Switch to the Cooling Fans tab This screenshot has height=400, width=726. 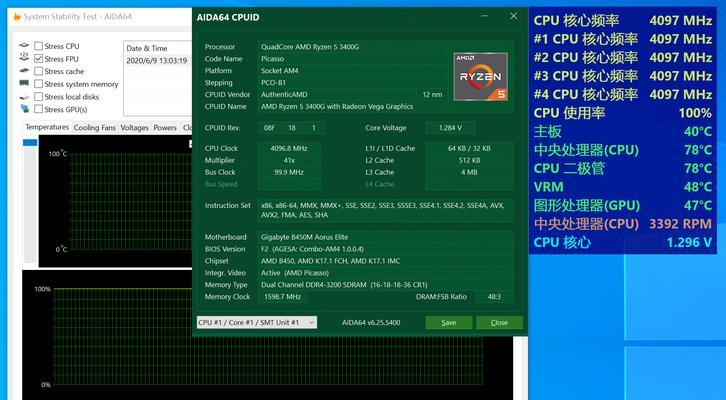[x=94, y=127]
